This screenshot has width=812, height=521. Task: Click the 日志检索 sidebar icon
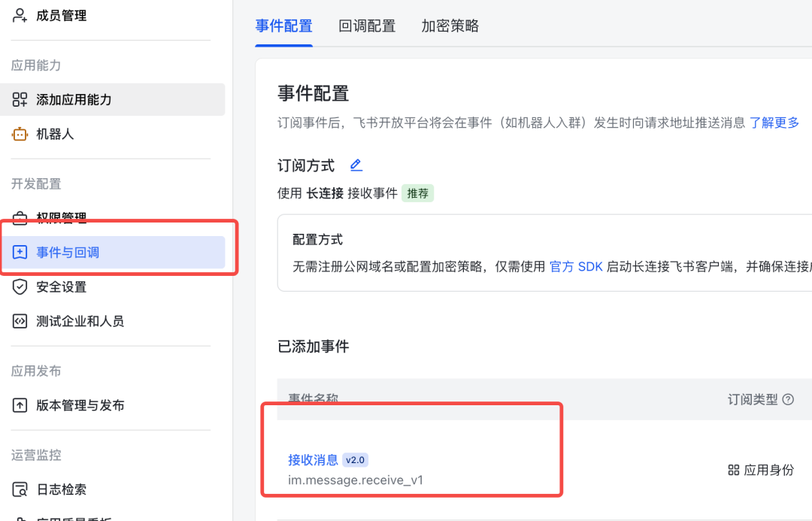[19, 489]
